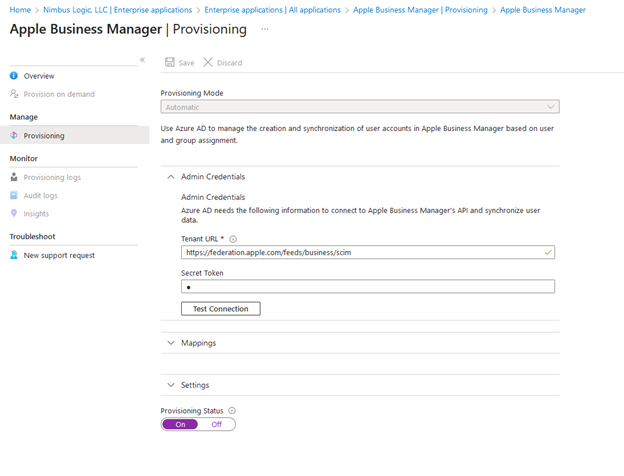Open the Provisioning Mode dropdown
This screenshot has height=476, width=624.
click(x=360, y=107)
